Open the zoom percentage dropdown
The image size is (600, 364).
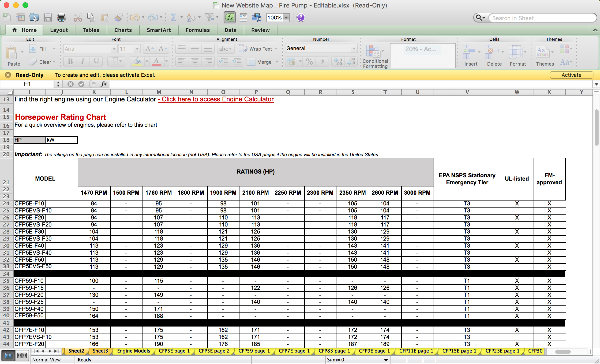coord(286,18)
